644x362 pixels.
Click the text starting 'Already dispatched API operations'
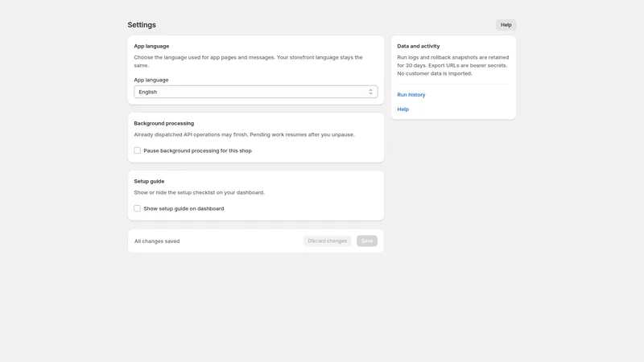click(x=244, y=134)
